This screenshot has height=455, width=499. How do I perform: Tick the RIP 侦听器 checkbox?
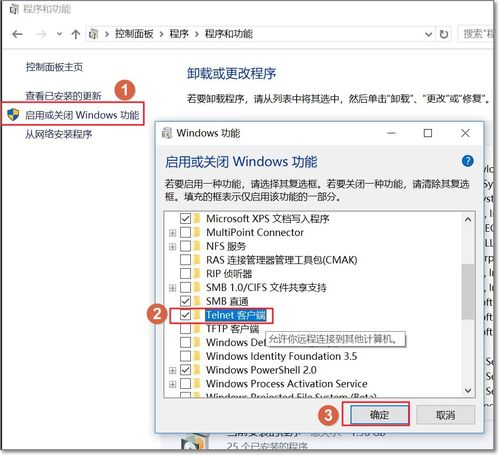tap(185, 273)
